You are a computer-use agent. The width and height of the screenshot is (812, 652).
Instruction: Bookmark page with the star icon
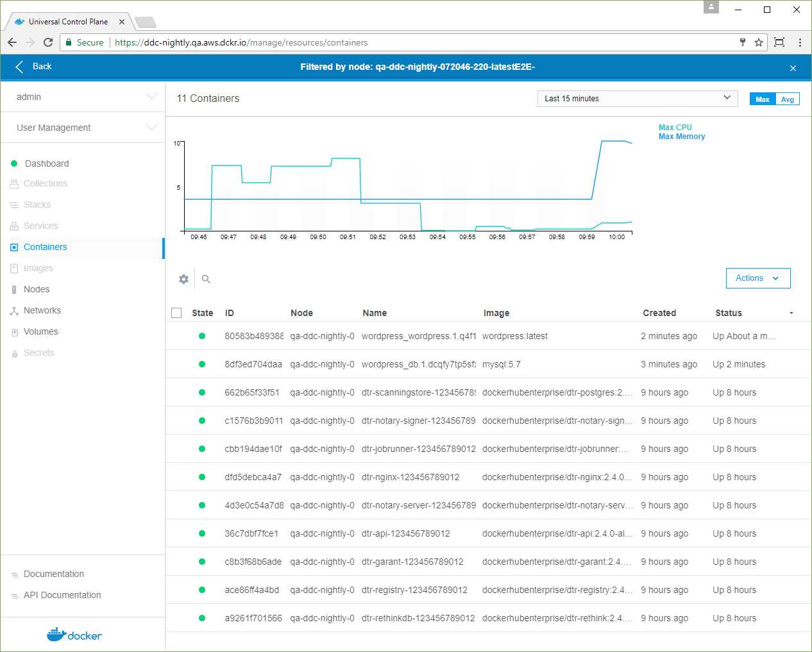point(759,42)
